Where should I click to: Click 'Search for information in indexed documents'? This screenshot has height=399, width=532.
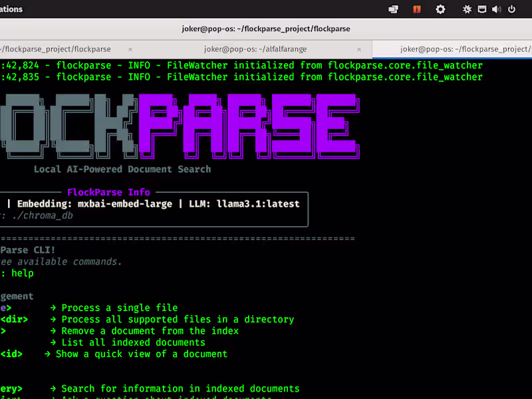(x=180, y=388)
